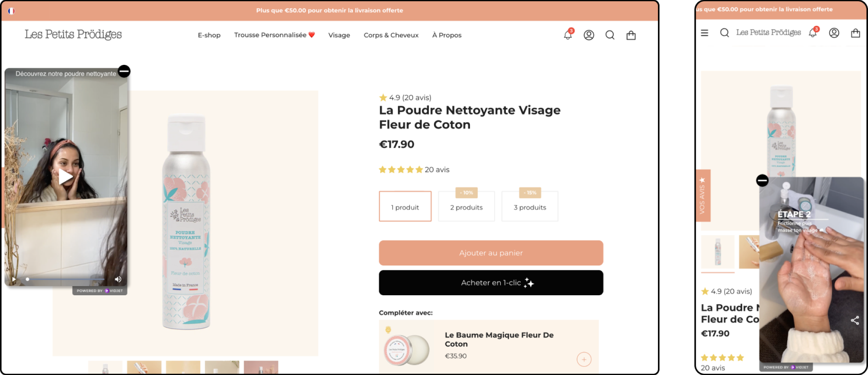The image size is (868, 375).
Task: Click the main bottle product image
Action: 186,223
